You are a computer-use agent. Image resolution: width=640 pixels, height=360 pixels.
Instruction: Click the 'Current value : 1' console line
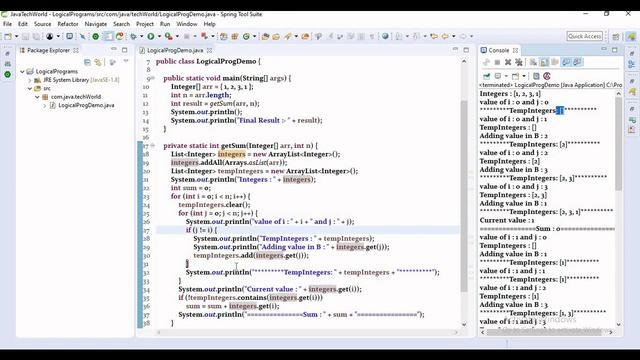click(x=507, y=220)
